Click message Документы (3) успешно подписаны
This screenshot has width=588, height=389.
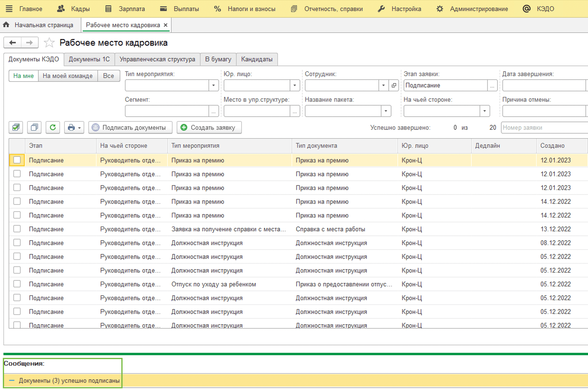[69, 380]
